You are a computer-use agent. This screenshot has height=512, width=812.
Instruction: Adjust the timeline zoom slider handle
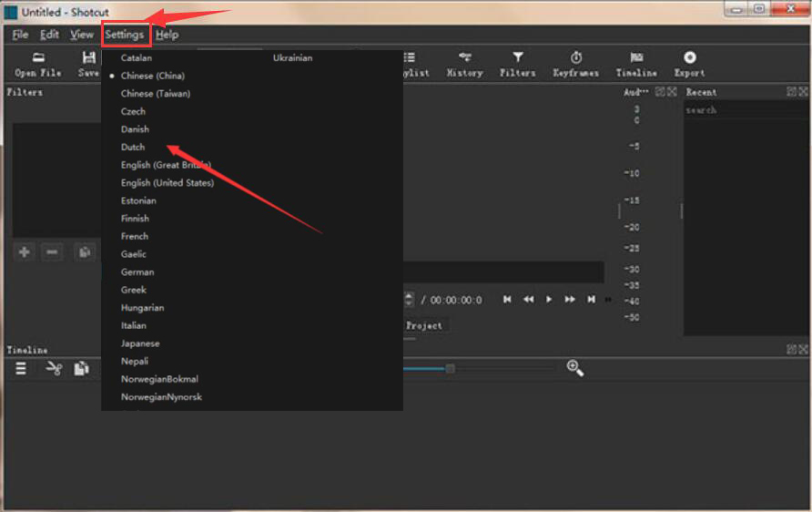[x=450, y=368]
